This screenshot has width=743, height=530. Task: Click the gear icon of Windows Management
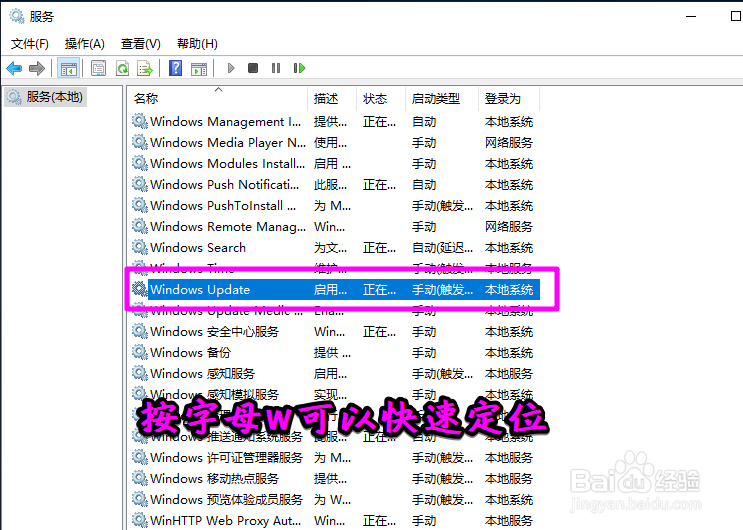point(139,121)
